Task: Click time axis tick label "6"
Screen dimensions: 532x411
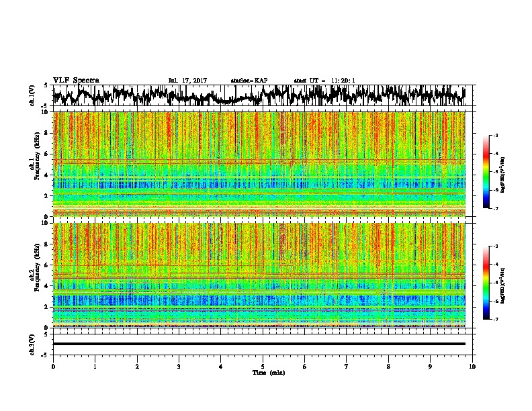Action: click(x=305, y=366)
